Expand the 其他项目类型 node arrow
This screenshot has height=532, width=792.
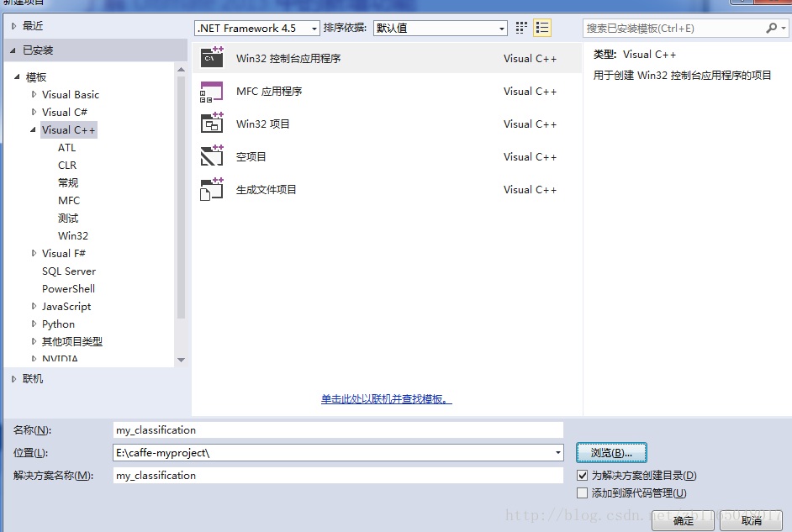[x=34, y=342]
